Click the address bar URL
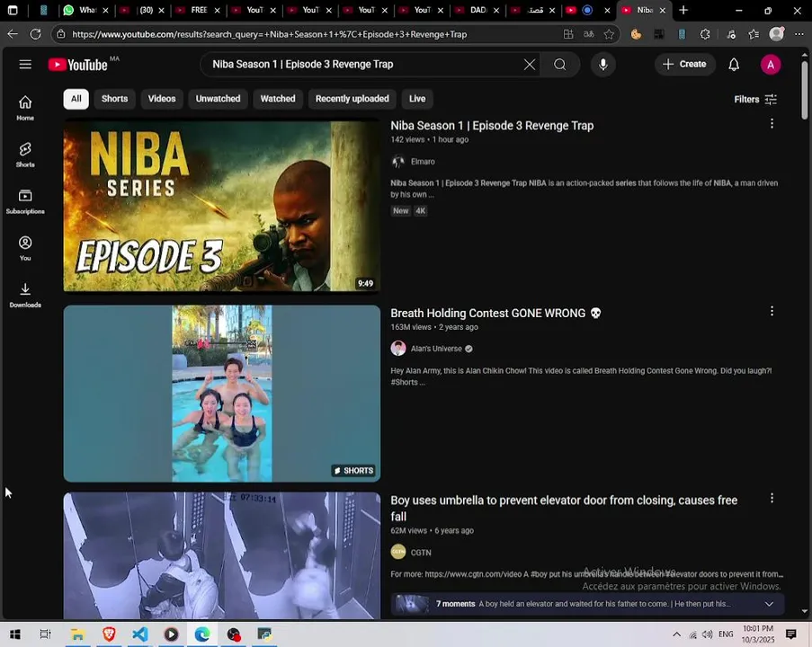Screen dimensions: 812x647 point(269,34)
